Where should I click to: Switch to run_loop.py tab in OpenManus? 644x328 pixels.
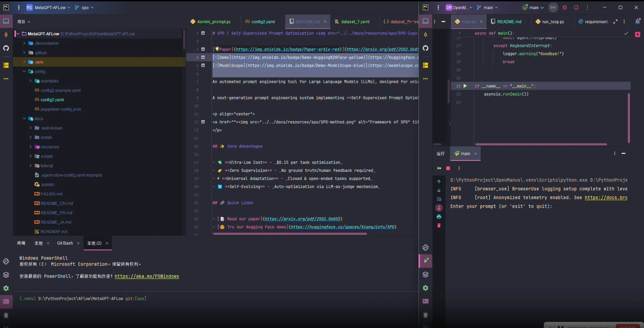click(550, 21)
